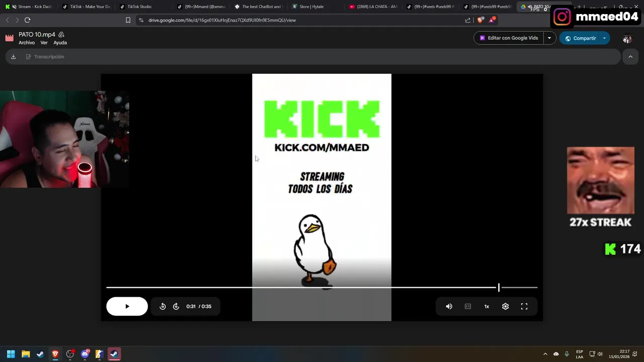Enter fullscreen mode in the player
This screenshot has width=644, height=362.
tap(524, 306)
